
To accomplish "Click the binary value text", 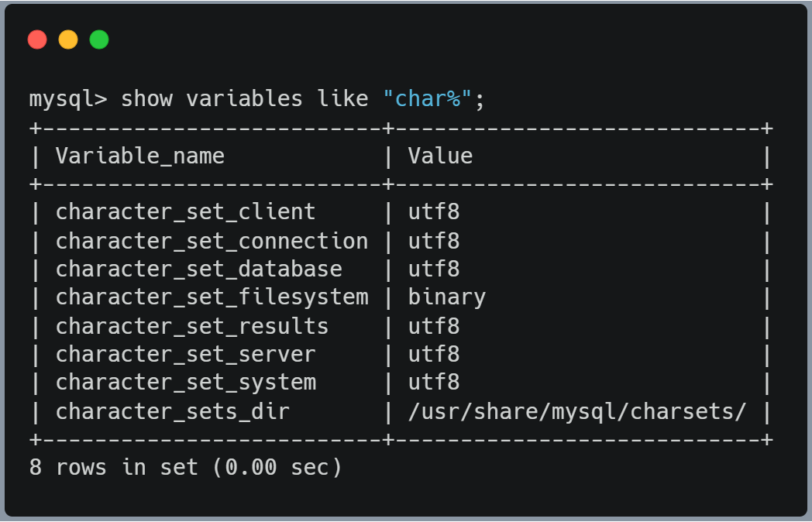I will 447,297.
